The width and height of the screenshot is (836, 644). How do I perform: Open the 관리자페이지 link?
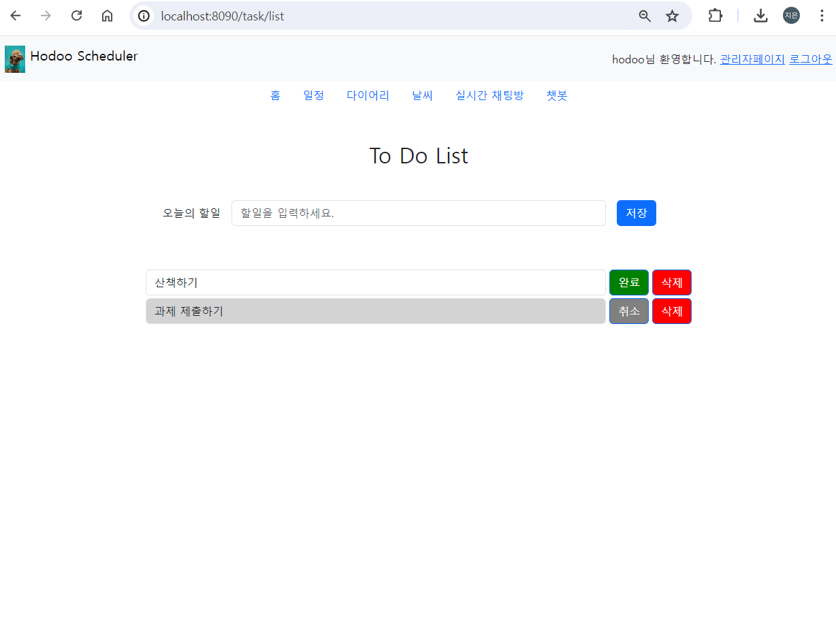point(752,59)
